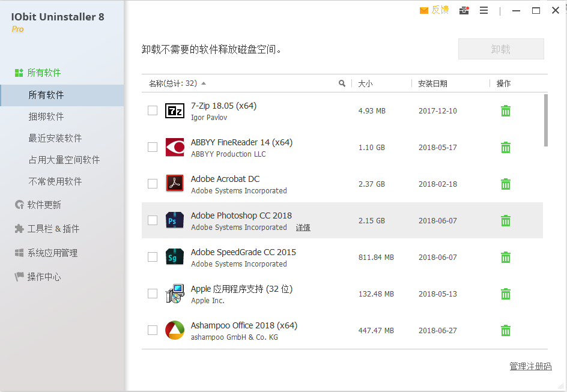Image resolution: width=567 pixels, height=392 pixels.
Task: Tick the checkbox for ABBYY FineReader 14
Action: (153, 147)
